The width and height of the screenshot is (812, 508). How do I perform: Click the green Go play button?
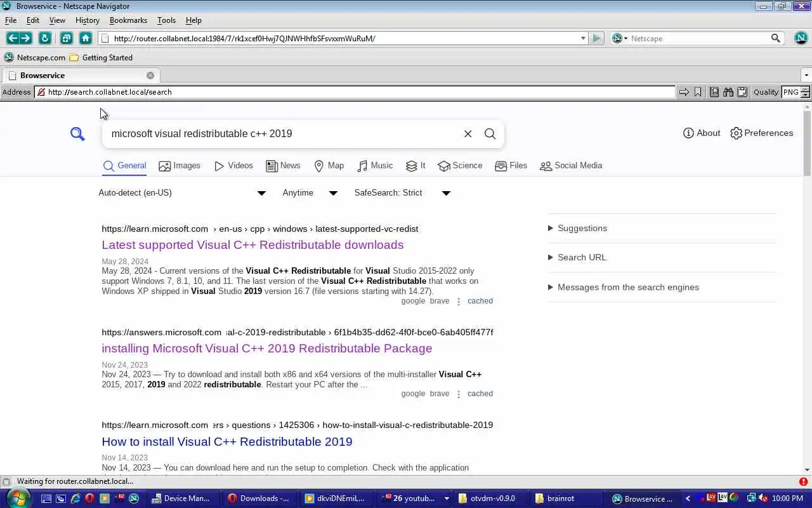(596, 38)
